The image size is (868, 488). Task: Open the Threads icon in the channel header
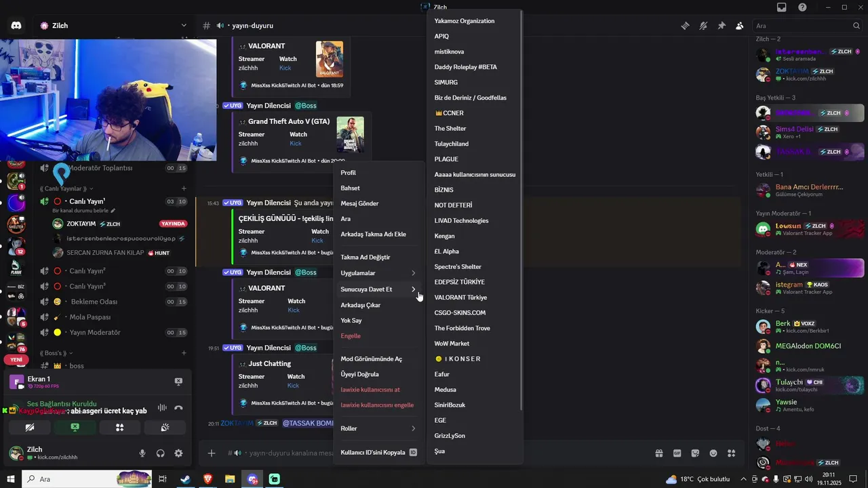pyautogui.click(x=686, y=26)
